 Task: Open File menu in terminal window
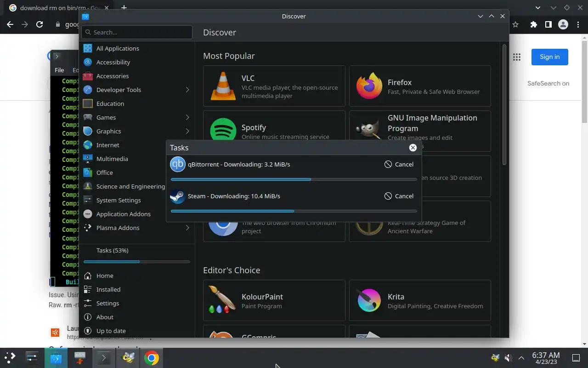click(59, 70)
